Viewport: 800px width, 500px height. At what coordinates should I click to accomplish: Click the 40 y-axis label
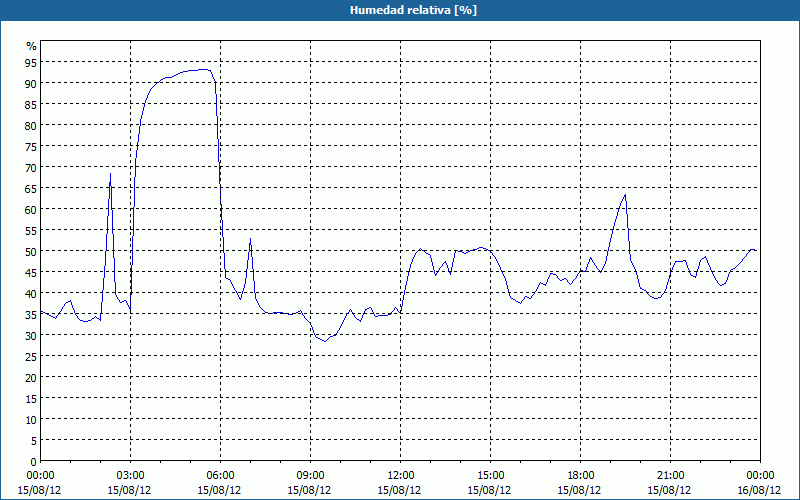coord(31,293)
